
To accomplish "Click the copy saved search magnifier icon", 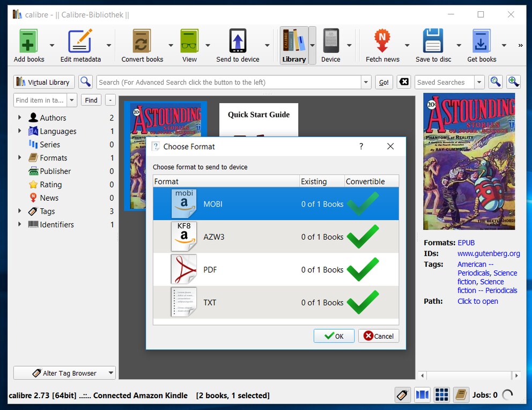I will click(496, 82).
